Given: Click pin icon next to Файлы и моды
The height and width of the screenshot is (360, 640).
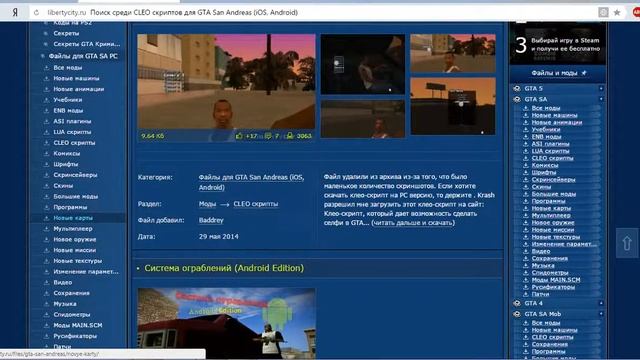Looking at the screenshot, I should click(x=584, y=73).
